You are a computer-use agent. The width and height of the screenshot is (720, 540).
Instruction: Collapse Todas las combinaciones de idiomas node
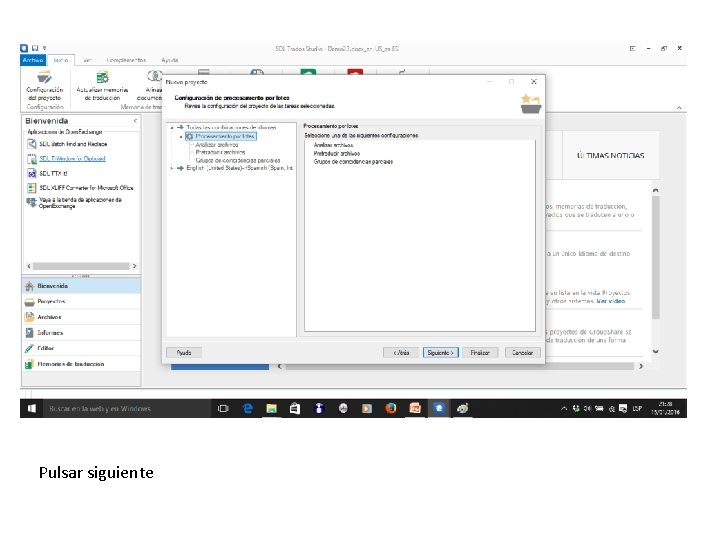pos(172,128)
